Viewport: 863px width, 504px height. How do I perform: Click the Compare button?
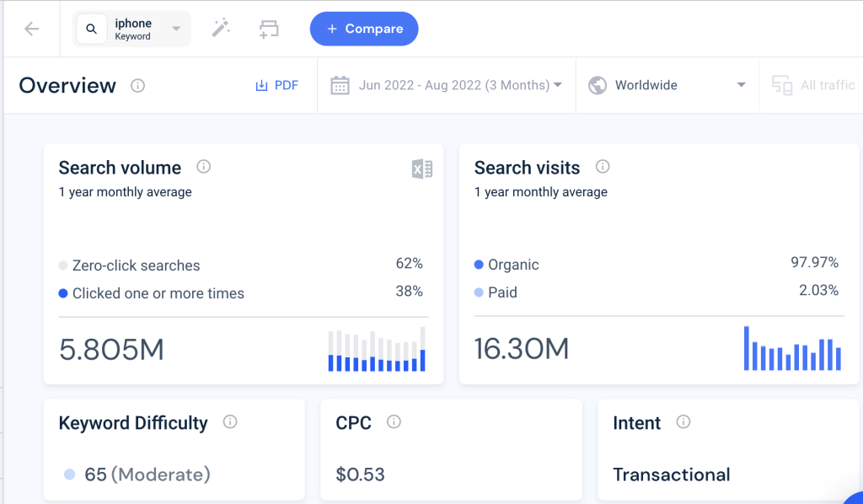tap(364, 29)
